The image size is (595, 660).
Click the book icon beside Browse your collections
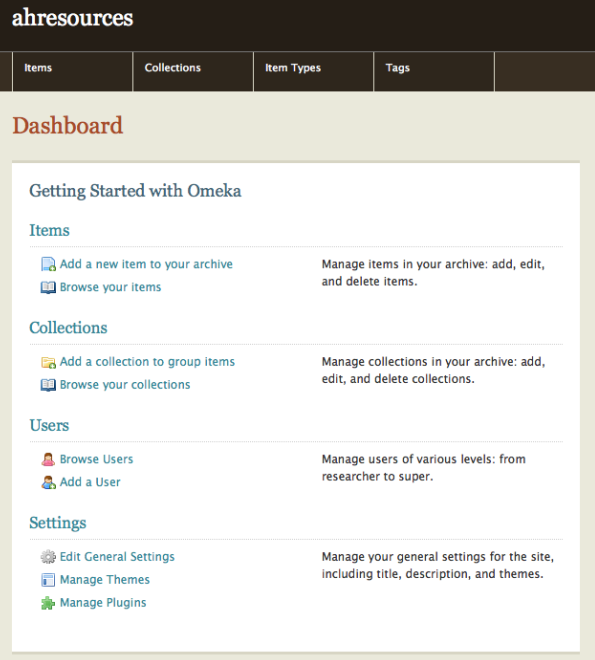pyautogui.click(x=48, y=385)
